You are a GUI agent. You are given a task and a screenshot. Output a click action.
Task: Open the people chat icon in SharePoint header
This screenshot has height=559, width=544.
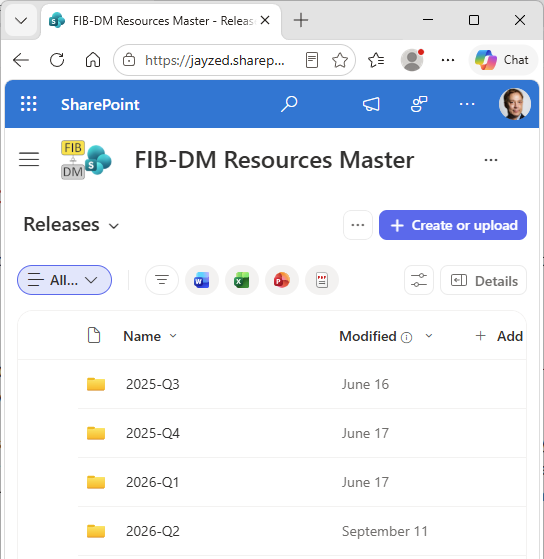(419, 104)
